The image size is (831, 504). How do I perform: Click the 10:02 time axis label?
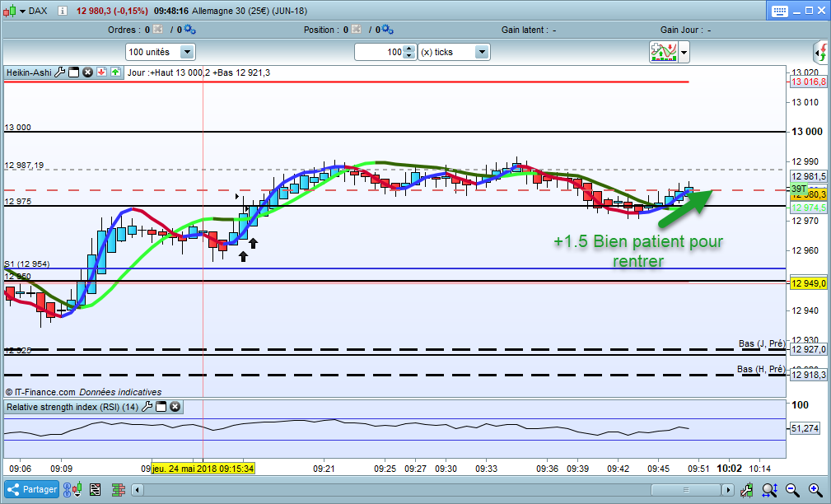point(729,469)
